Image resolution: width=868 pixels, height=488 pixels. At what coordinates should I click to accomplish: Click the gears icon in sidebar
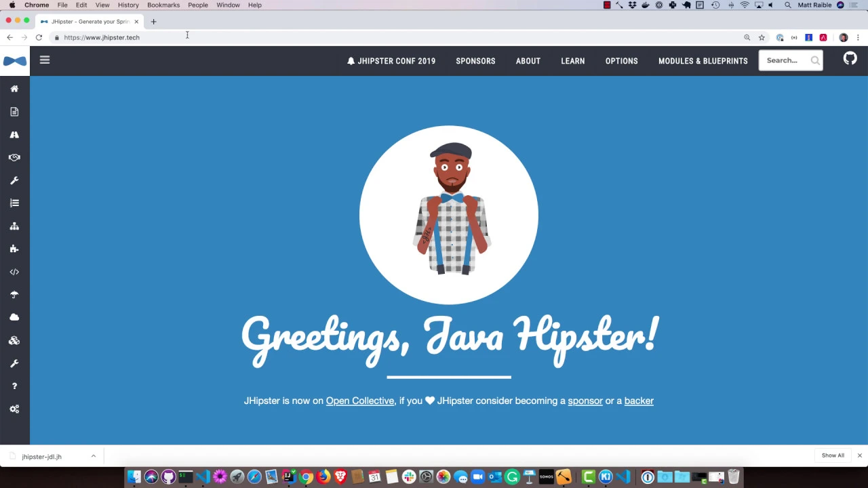tap(14, 409)
